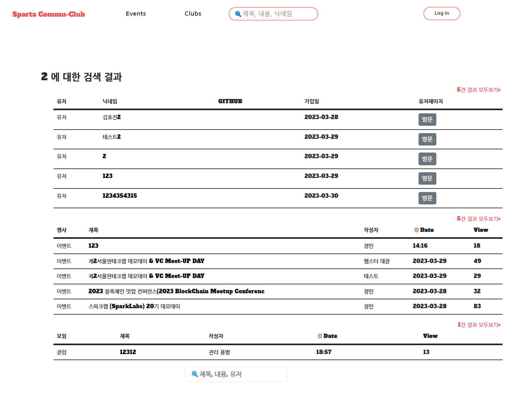Visit the user page of 테스트2
This screenshot has height=420, width=514.
[427, 139]
